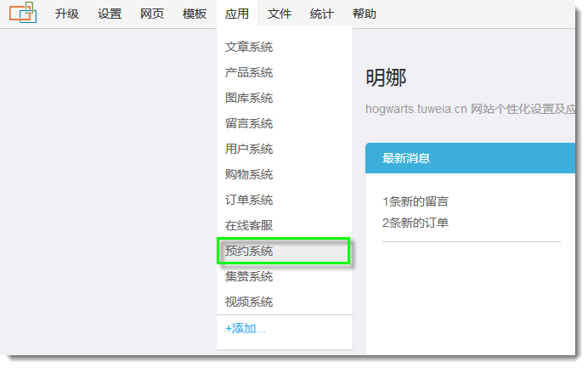Open 订单系统 in the 应用 menu

pos(249,201)
